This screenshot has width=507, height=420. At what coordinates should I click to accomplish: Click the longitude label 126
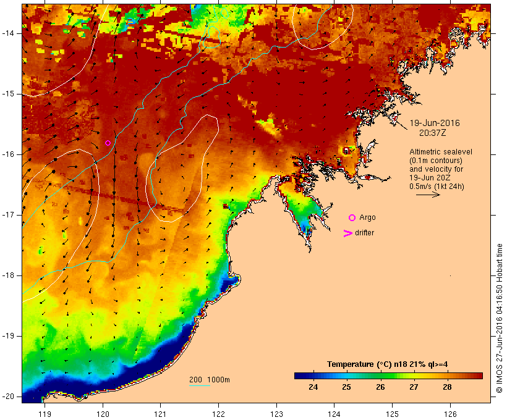point(450,414)
